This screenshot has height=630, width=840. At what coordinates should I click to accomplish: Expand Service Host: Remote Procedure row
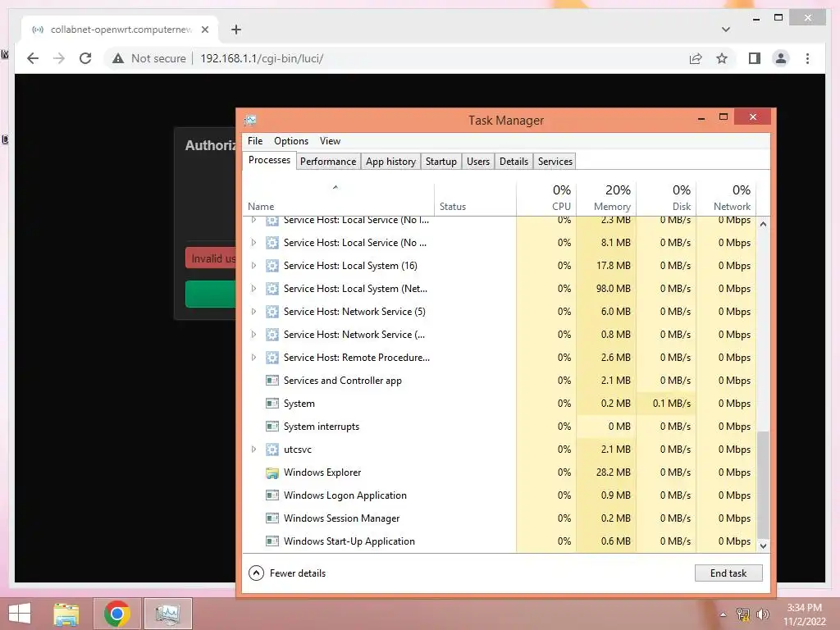pos(254,358)
